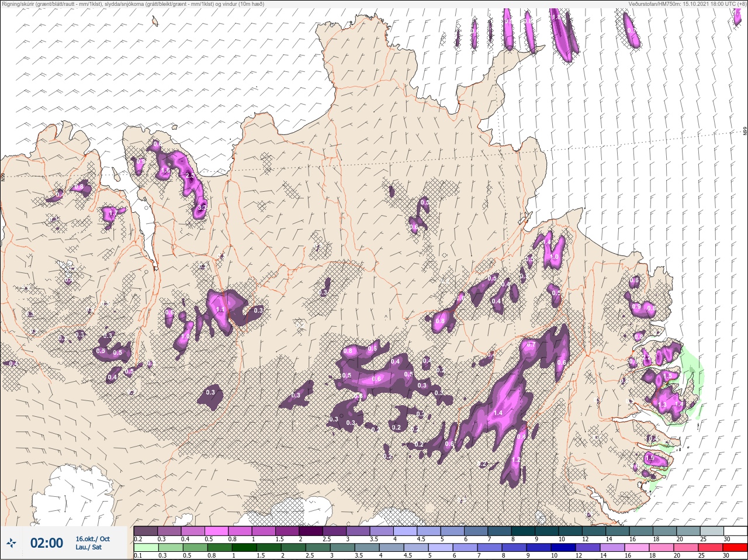The image size is (748, 560).
Task: Click the 02:00 forecast time display
Action: tap(47, 543)
